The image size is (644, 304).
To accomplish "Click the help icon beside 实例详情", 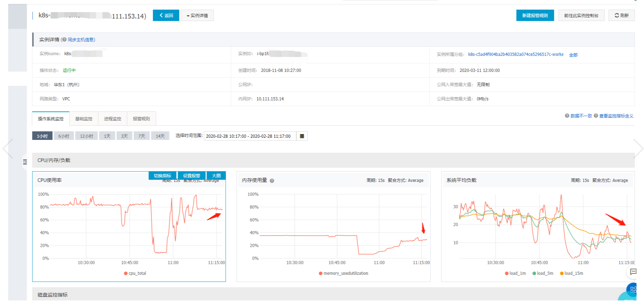I will (64, 40).
